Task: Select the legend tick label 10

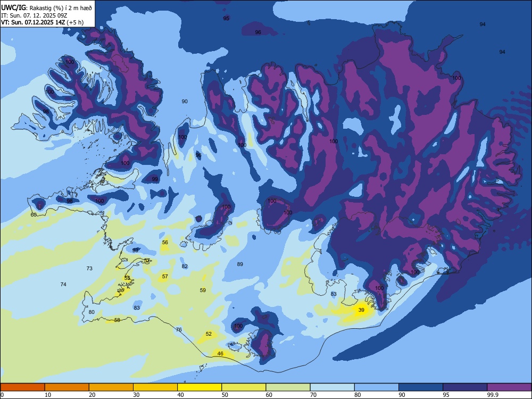Action: click(x=48, y=395)
